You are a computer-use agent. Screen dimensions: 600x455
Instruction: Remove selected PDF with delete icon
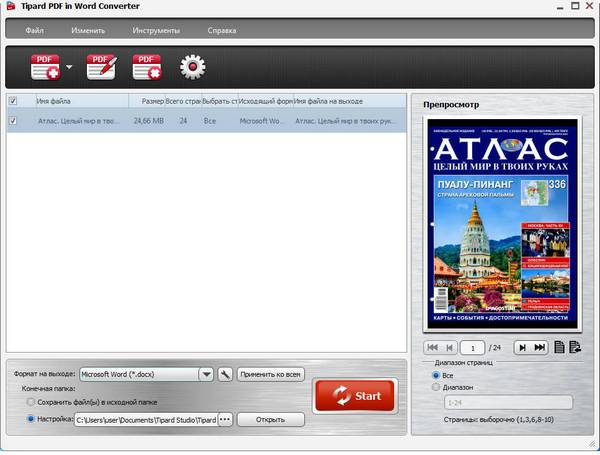147,67
